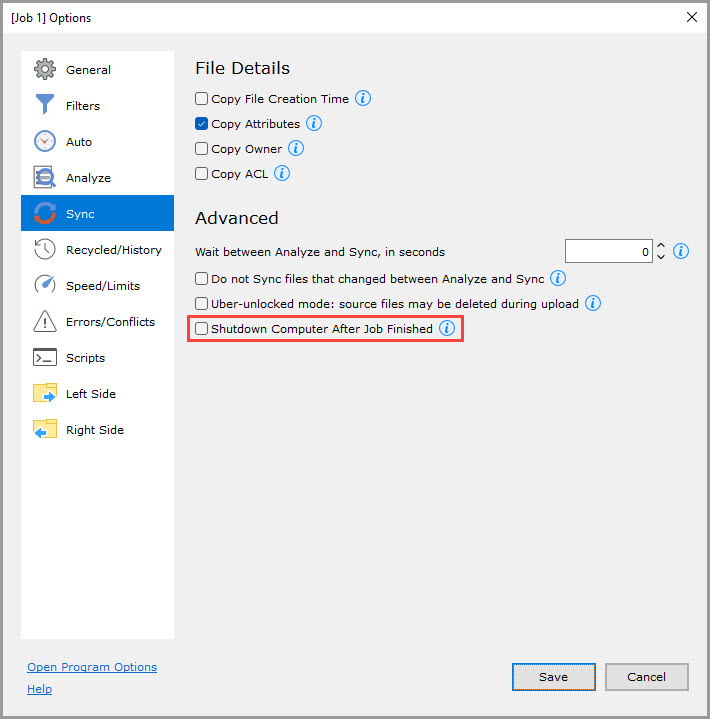This screenshot has width=710, height=719.
Task: Click the Errors/Conflicts warning triangle icon
Action: (45, 322)
